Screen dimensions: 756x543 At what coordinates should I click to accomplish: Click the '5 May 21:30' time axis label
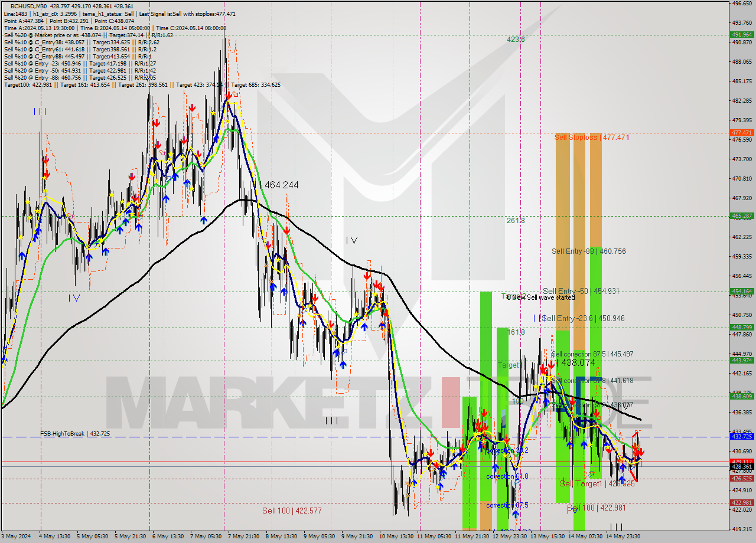click(x=130, y=537)
